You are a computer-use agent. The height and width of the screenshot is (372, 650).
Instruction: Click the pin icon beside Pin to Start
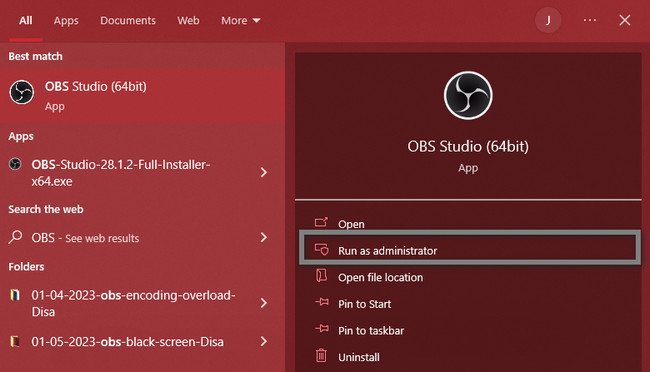(x=322, y=302)
